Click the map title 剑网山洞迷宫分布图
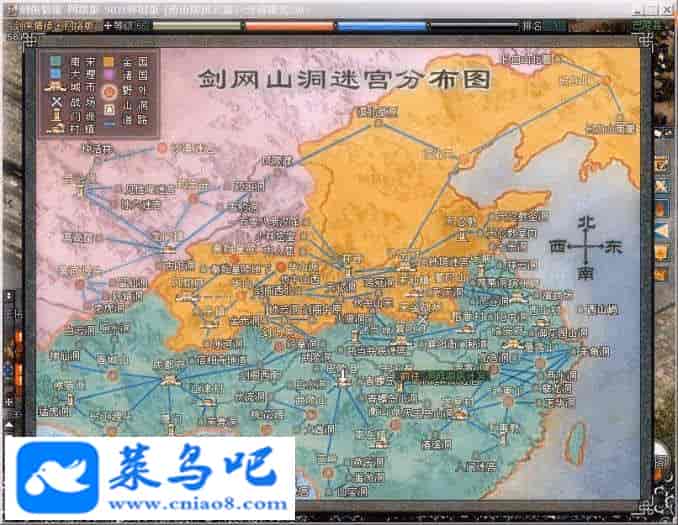The image size is (678, 525). coord(344,79)
